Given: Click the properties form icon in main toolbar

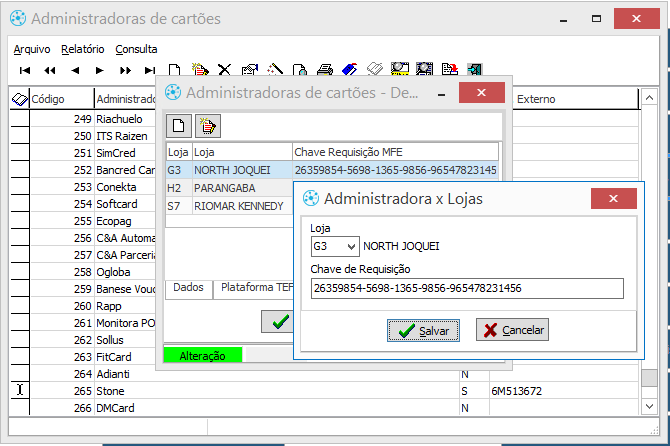Looking at the screenshot, I should (x=250, y=70).
